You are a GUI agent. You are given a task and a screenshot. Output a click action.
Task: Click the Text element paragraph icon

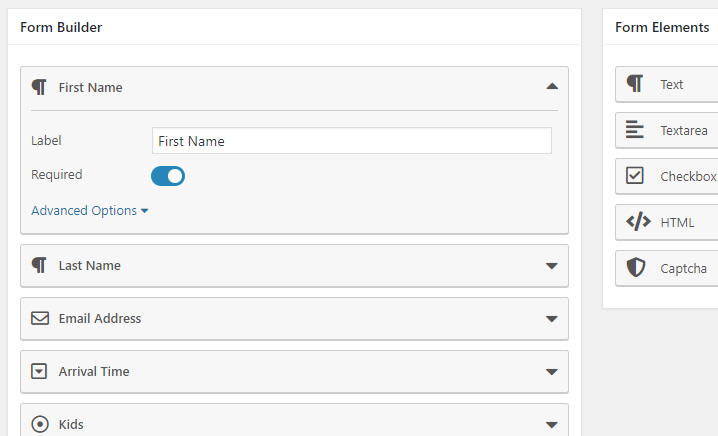tap(635, 84)
